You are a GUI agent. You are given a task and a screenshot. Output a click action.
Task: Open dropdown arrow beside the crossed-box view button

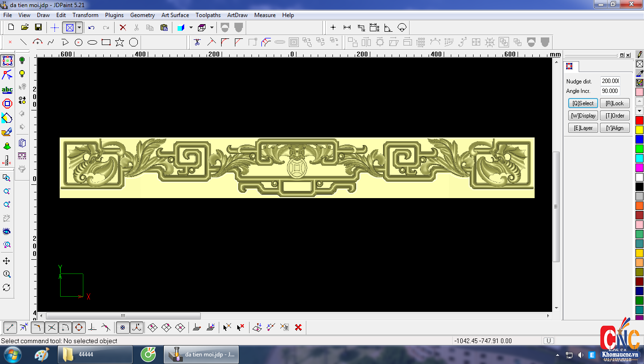[x=79, y=27]
